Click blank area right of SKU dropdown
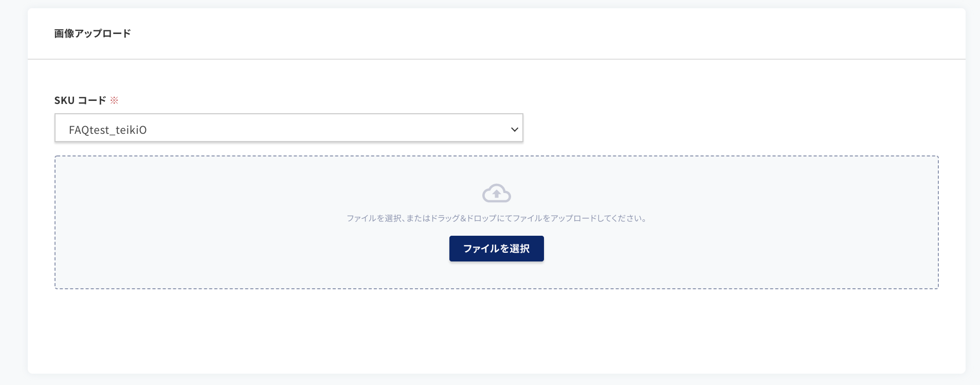The height and width of the screenshot is (385, 980). click(x=730, y=128)
